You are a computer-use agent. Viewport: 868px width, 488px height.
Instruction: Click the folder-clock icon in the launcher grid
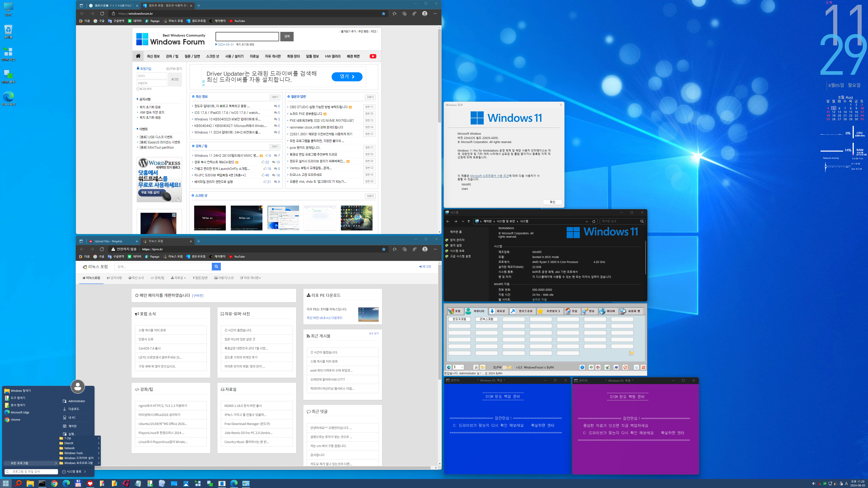coord(631,353)
